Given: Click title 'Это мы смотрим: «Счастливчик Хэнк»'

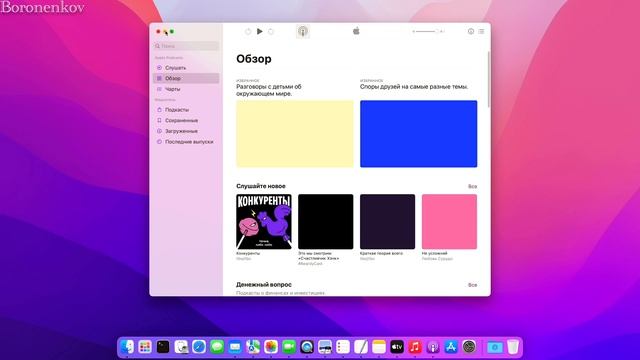Looking at the screenshot, I should tap(318, 256).
